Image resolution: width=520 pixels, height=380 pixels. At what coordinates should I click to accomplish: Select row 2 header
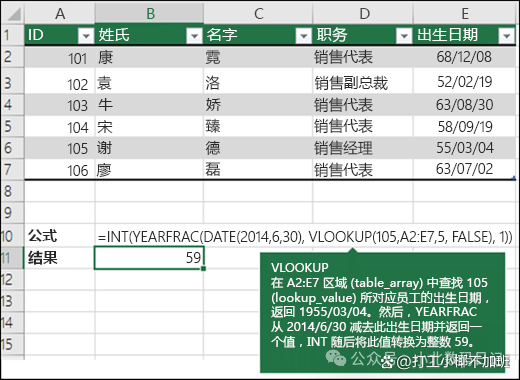(x=13, y=57)
